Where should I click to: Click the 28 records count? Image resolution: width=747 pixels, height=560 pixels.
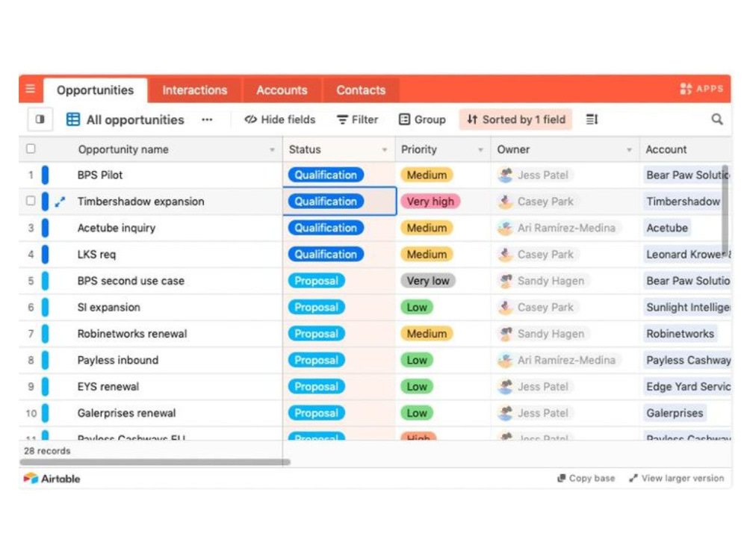tap(47, 451)
